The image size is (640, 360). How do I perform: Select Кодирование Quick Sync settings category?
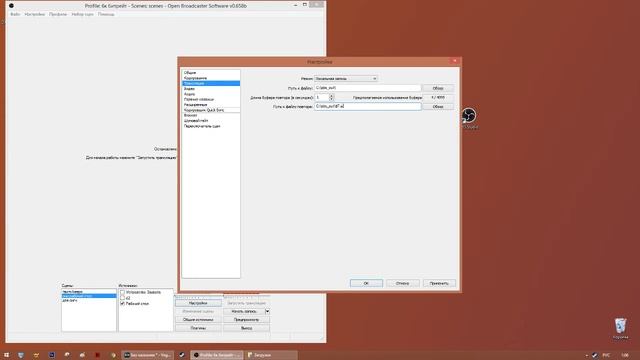pos(211,110)
